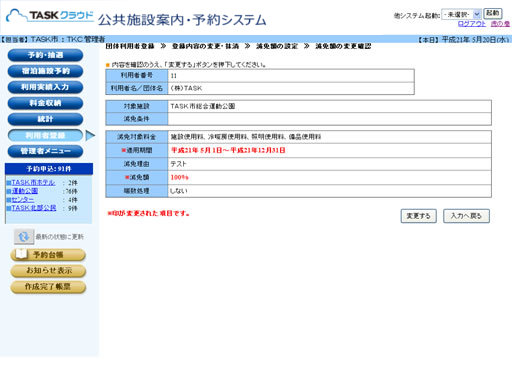Click the red changed-items note
Screen dimensions: 512x384
[149, 213]
